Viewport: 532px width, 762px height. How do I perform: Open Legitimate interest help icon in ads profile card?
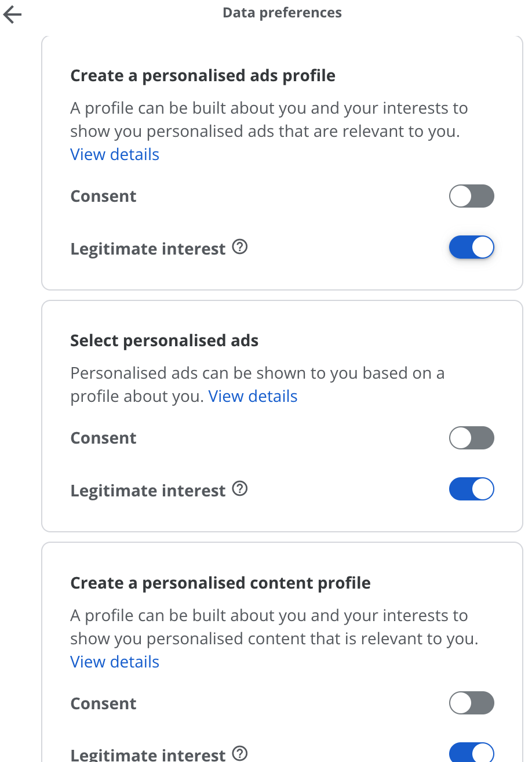pos(239,248)
